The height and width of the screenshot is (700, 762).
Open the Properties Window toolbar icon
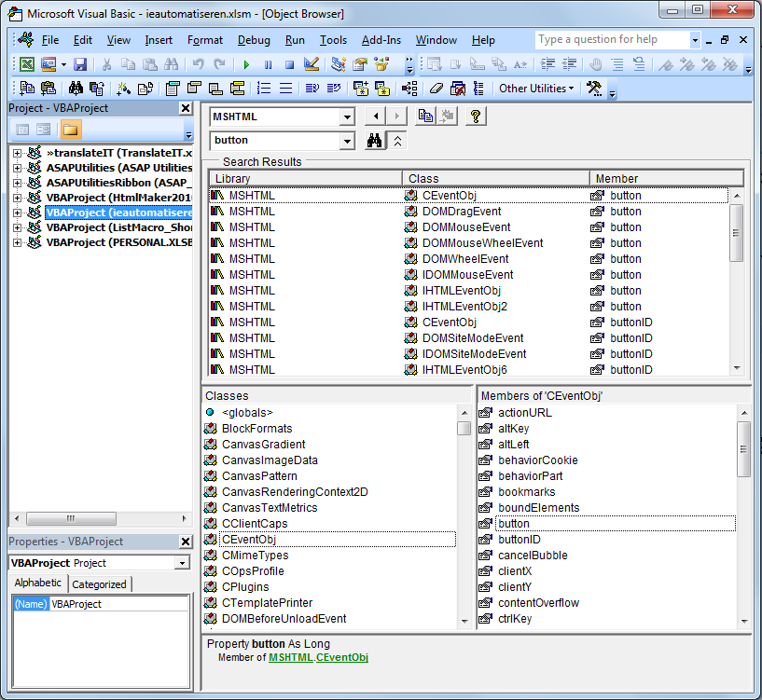click(360, 64)
